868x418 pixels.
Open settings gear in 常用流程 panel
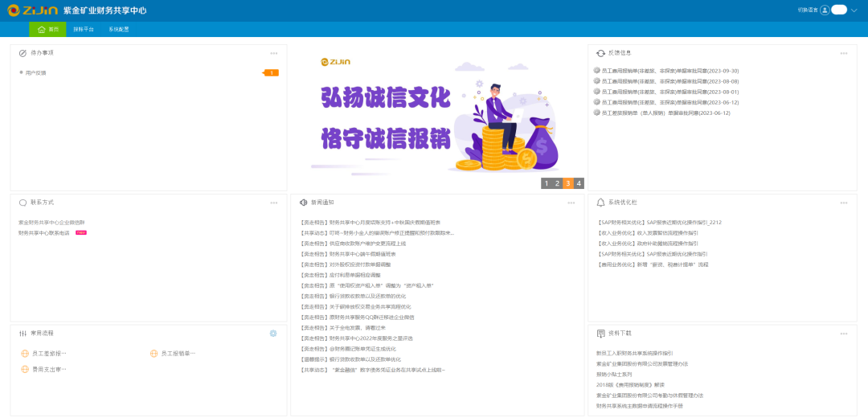pyautogui.click(x=273, y=333)
